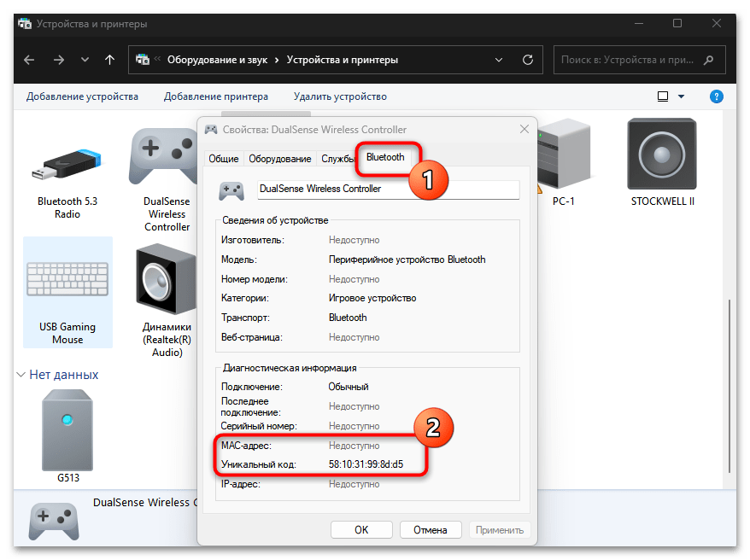Image resolution: width=750 pixels, height=560 pixels.
Task: Click the Игровое устройство category value
Action: 372,298
